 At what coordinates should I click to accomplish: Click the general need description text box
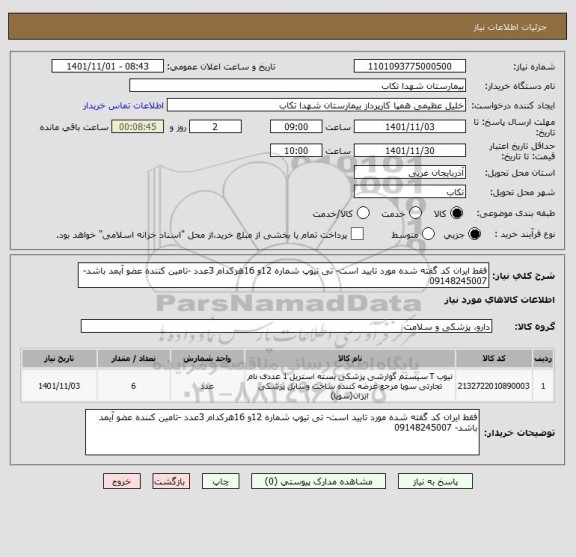(283, 275)
